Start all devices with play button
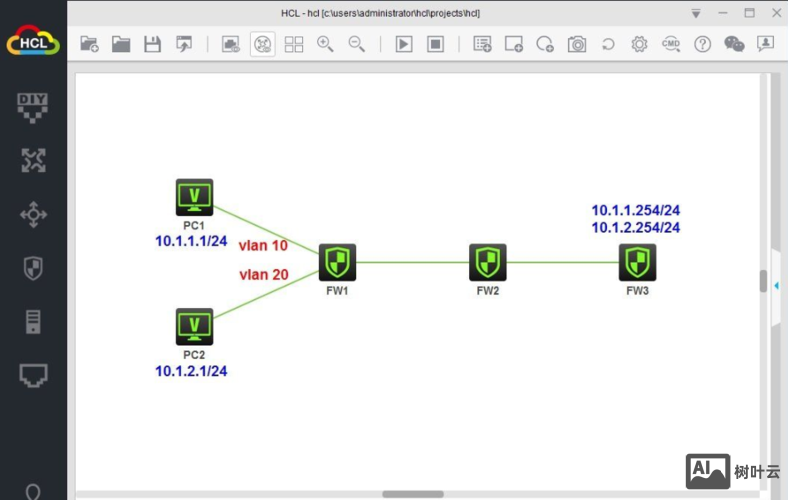 (x=403, y=44)
